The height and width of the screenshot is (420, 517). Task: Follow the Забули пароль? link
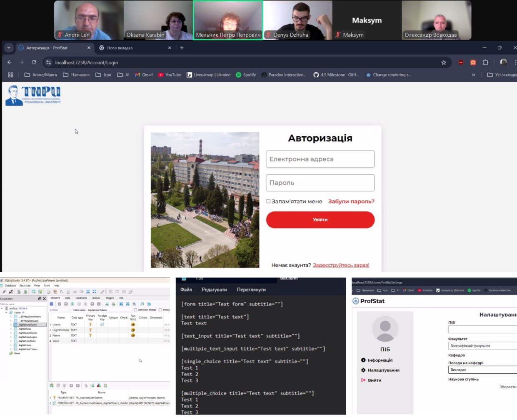351,201
